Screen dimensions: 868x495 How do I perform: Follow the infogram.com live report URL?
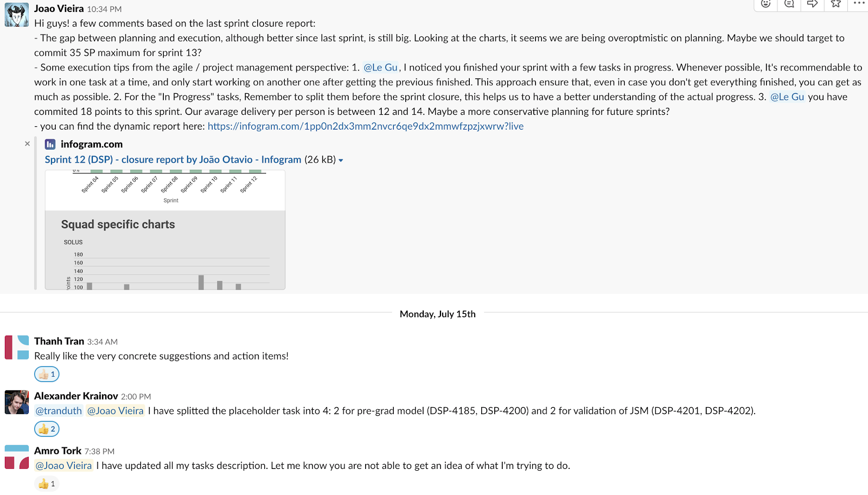pyautogui.click(x=366, y=126)
